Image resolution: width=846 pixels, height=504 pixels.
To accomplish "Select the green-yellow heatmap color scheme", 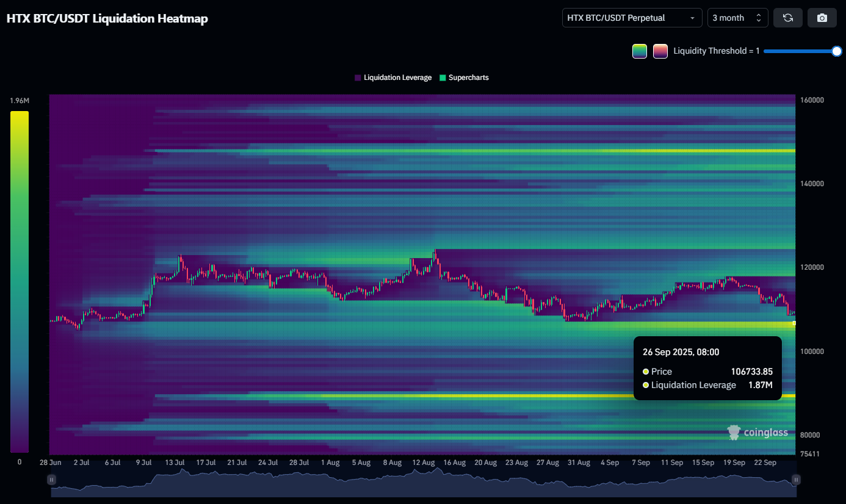I will click(x=639, y=51).
